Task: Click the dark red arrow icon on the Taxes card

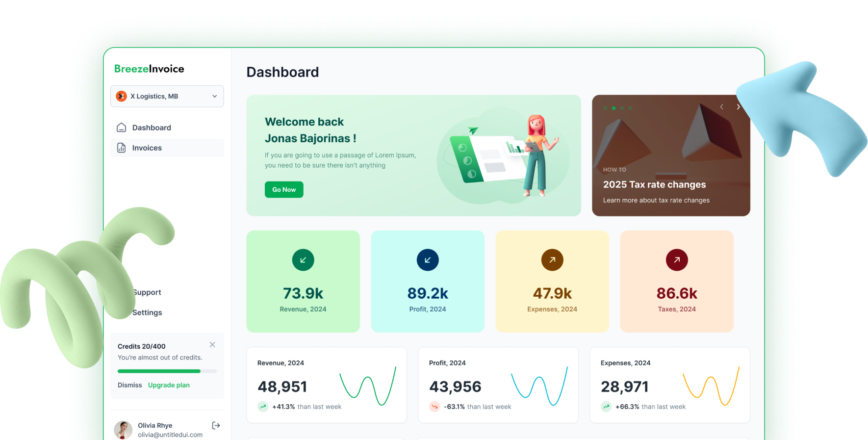Action: [677, 260]
